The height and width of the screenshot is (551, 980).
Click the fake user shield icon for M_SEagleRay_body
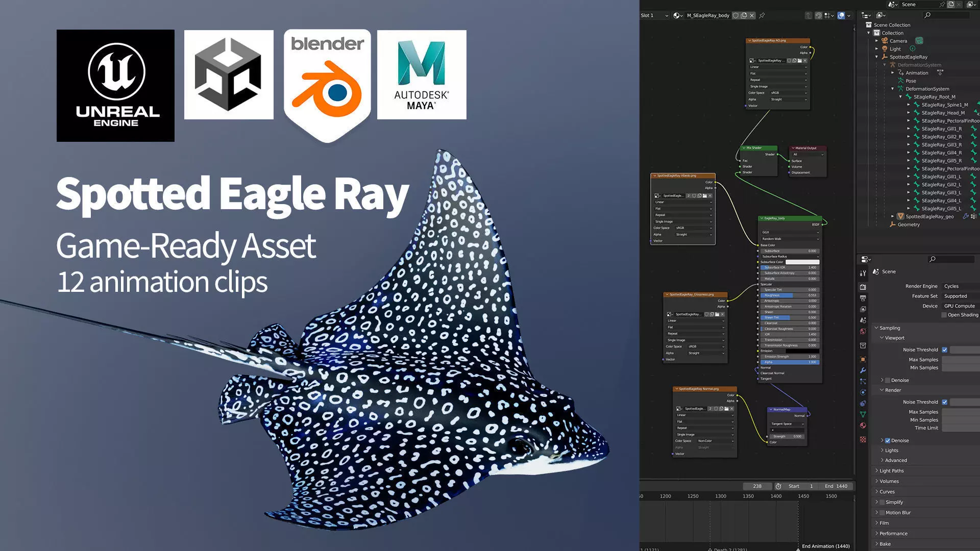pos(736,15)
